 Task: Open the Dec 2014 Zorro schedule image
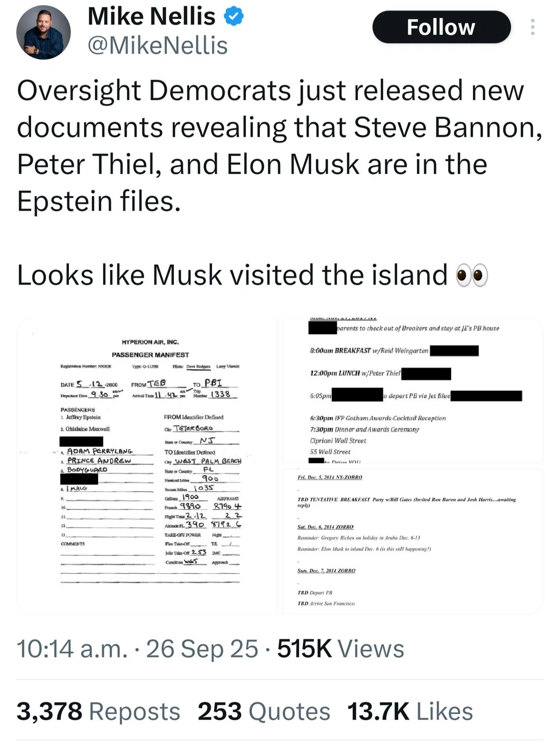[413, 540]
